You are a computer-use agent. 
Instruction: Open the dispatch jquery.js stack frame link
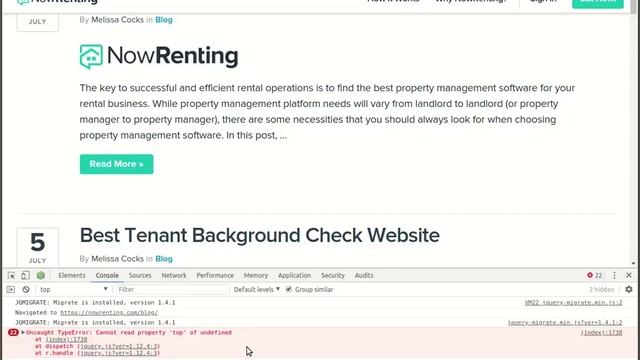119,346
